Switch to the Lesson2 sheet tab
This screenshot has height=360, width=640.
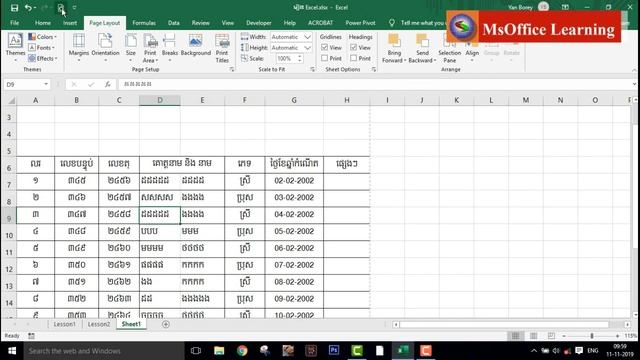(x=99, y=324)
